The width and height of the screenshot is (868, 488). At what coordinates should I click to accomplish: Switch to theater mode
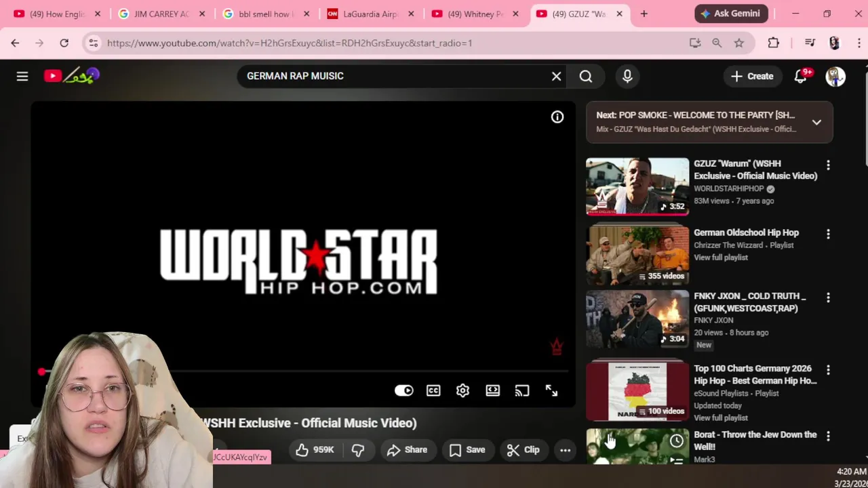click(492, 390)
